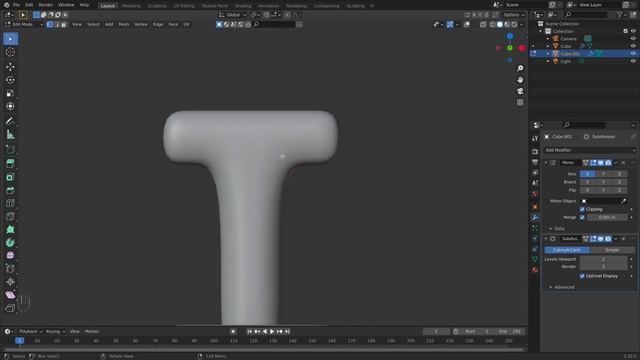This screenshot has height=360, width=640.
Task: Open the File menu
Action: coord(16,5)
